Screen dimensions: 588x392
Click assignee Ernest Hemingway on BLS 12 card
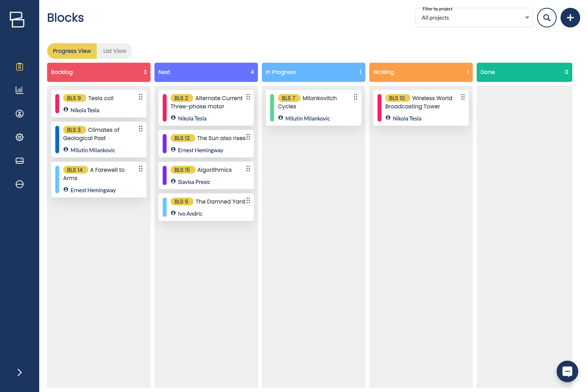[200, 150]
